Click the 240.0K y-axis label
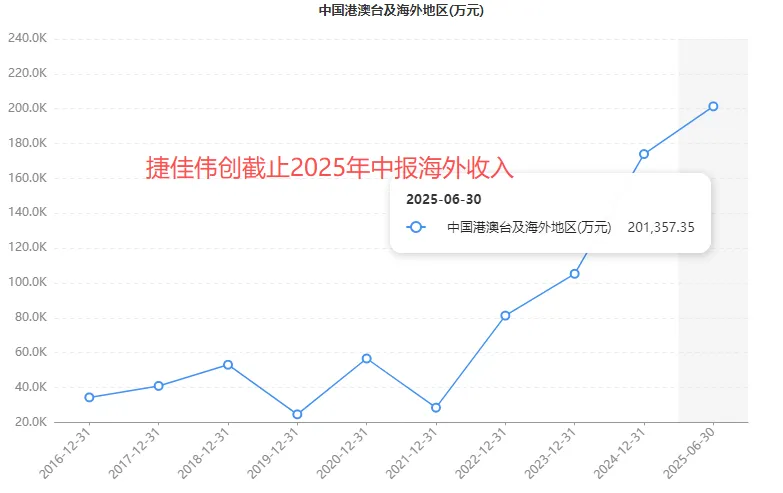 click(x=27, y=38)
